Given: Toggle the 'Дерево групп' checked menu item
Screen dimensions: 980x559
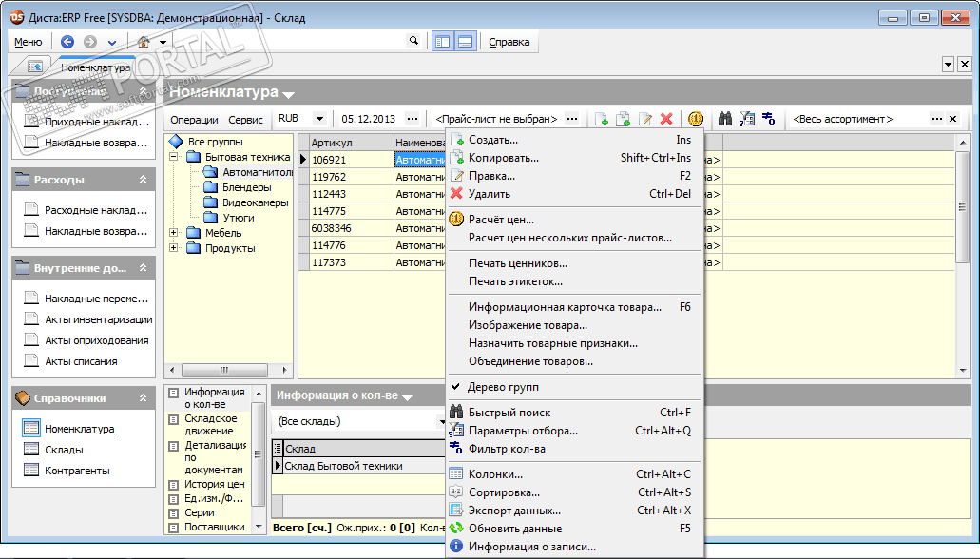Looking at the screenshot, I should pyautogui.click(x=503, y=387).
